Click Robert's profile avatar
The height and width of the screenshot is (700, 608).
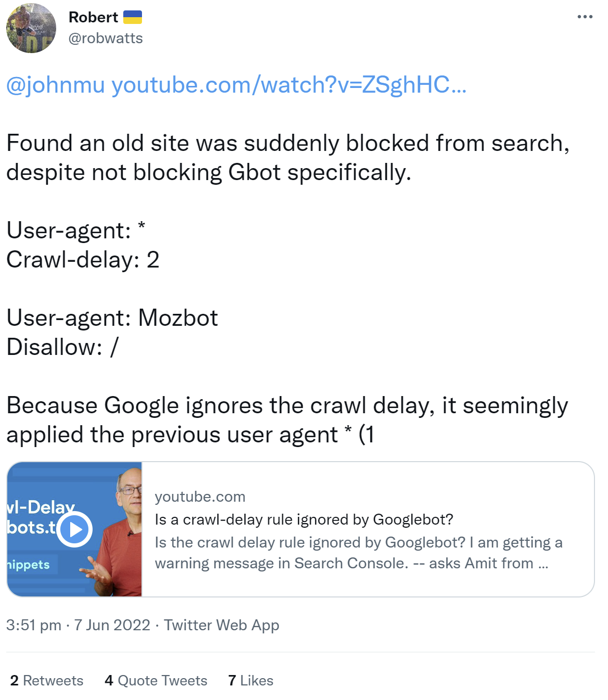tap(31, 28)
